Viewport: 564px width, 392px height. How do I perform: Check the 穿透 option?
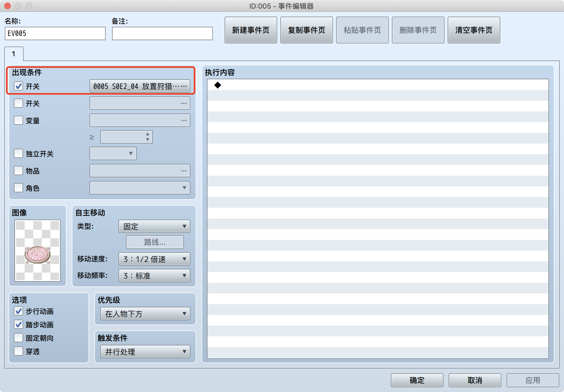click(x=18, y=351)
